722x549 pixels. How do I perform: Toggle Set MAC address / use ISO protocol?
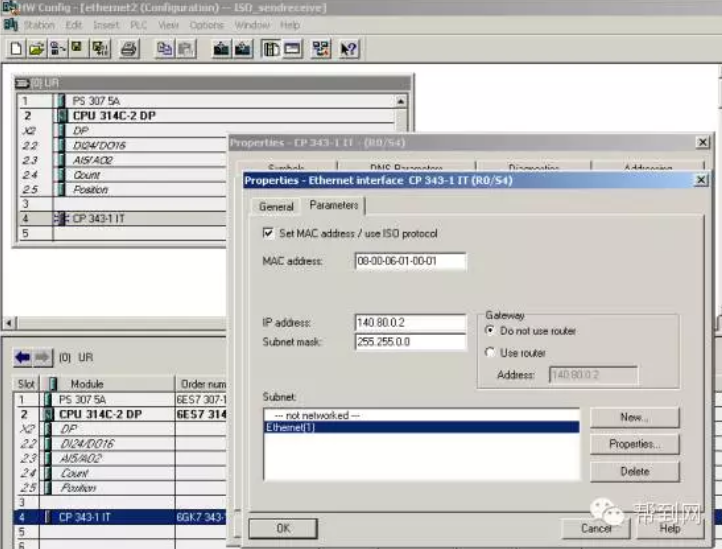[267, 233]
